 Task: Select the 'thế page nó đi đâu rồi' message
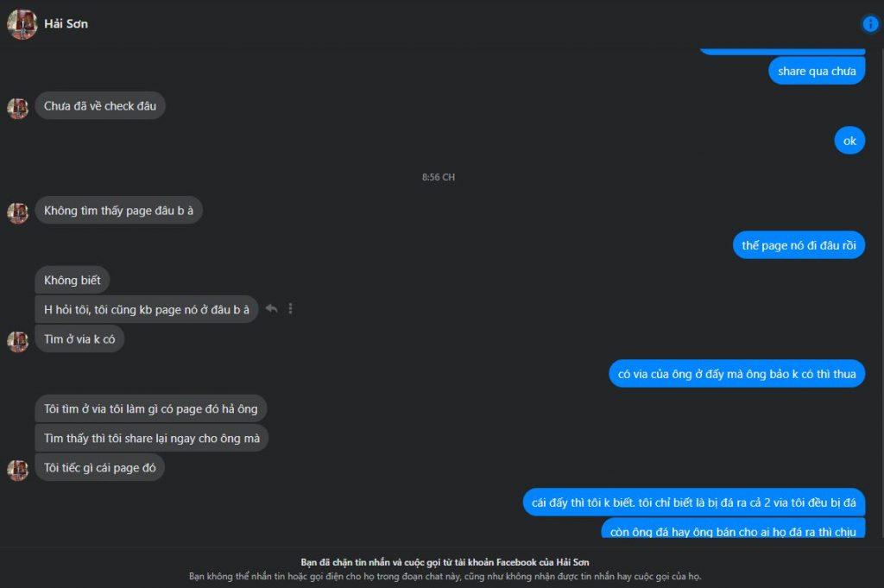tap(799, 245)
